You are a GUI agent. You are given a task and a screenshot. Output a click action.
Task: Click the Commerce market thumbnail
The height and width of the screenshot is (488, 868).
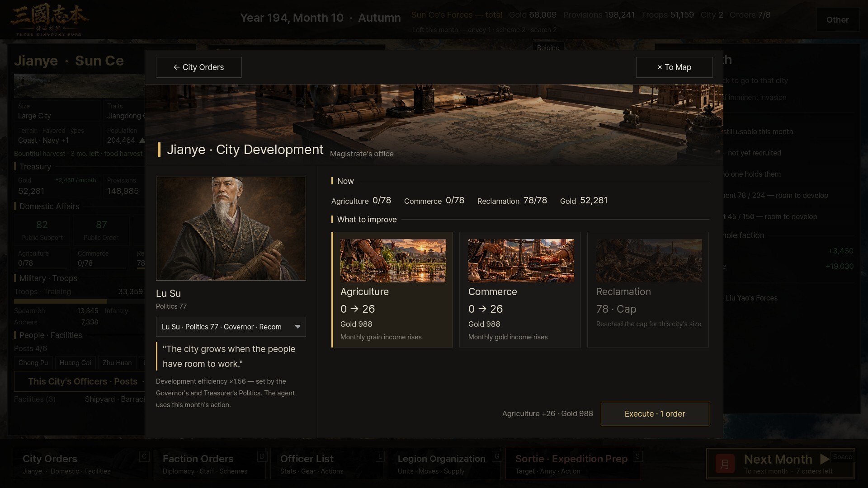pos(521,261)
